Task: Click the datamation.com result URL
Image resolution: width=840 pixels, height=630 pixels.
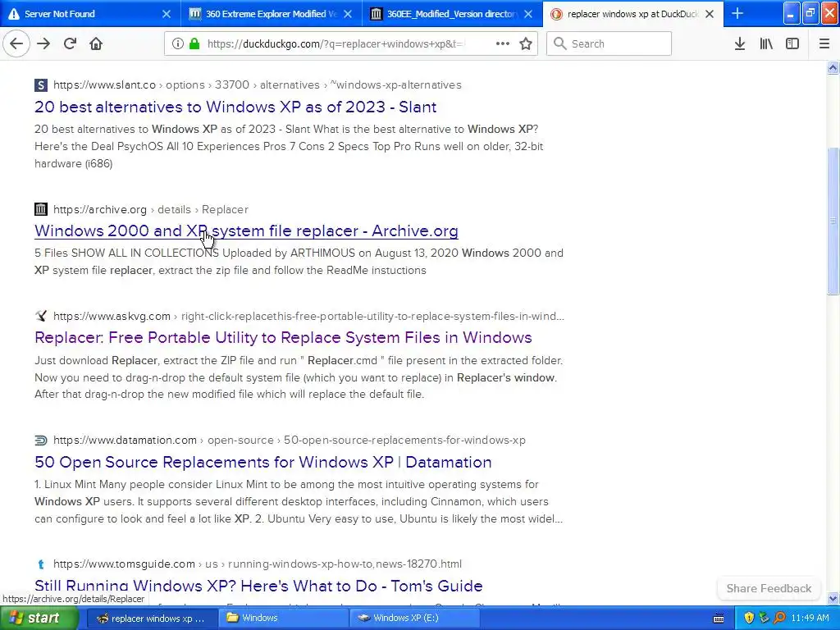Action: (290, 440)
